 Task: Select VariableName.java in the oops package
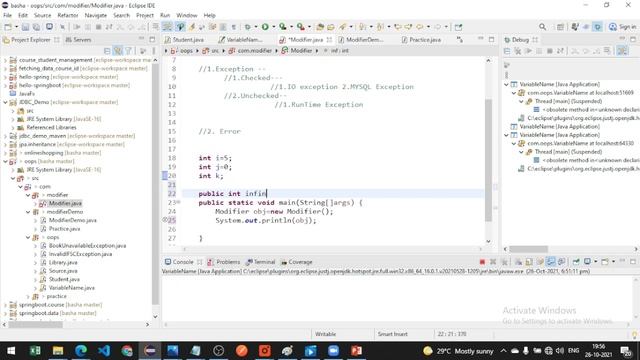(71, 288)
